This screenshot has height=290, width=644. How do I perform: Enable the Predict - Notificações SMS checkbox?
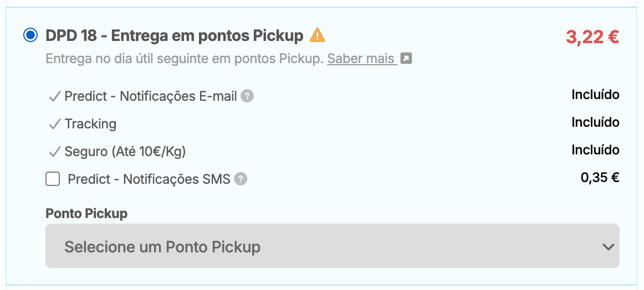click(53, 179)
